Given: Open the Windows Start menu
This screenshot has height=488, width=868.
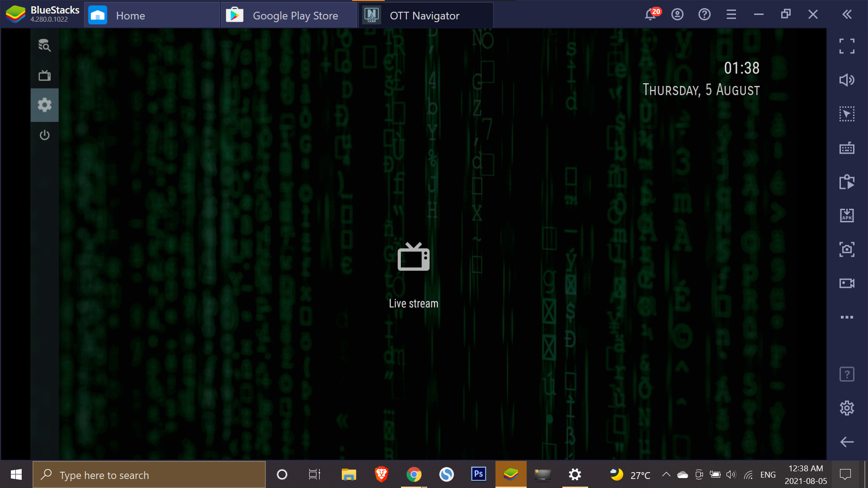Looking at the screenshot, I should (16, 474).
